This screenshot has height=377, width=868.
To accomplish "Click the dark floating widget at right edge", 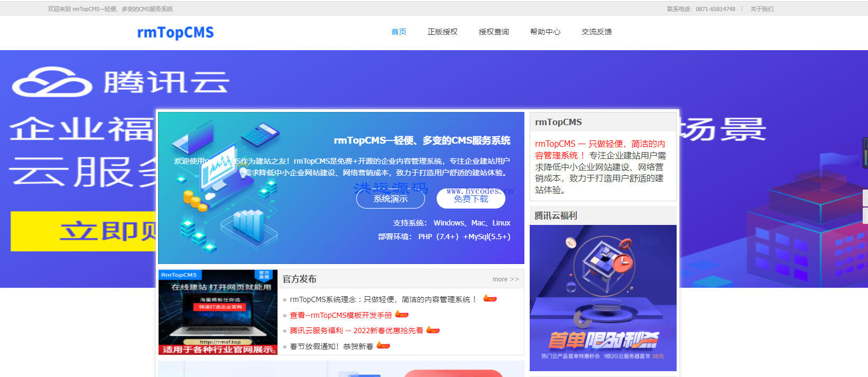I will 865,153.
